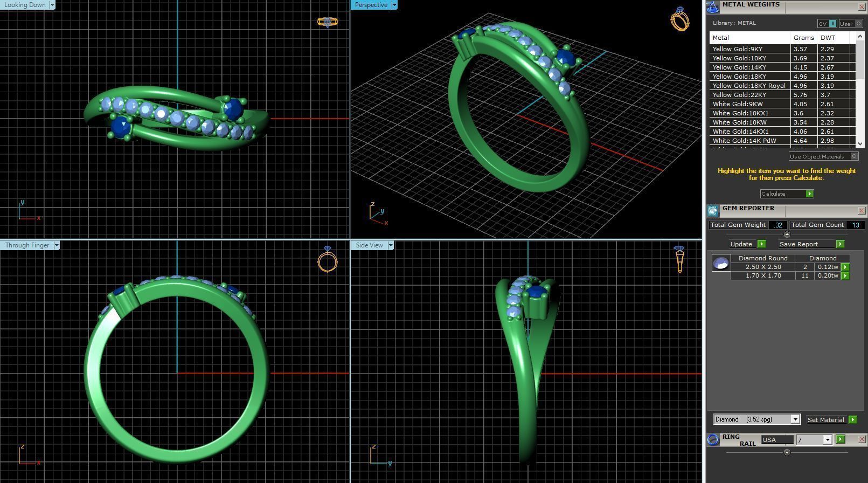Image resolution: width=868 pixels, height=483 pixels.
Task: Select the White Gold:10KX1 row
Action: [782, 113]
